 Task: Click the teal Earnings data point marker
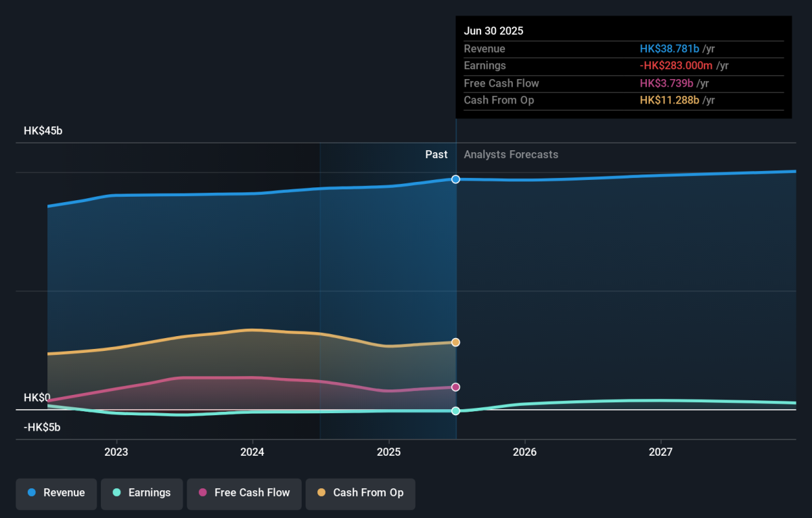pyautogui.click(x=455, y=410)
